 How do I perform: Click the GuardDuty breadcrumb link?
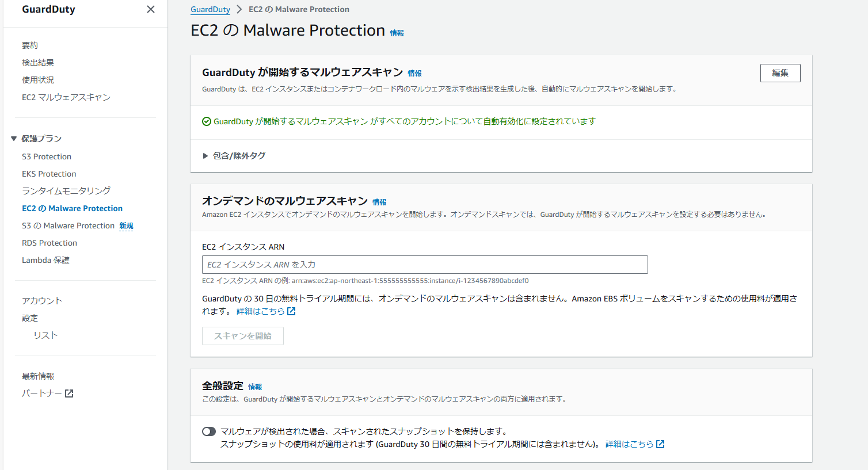coord(210,9)
